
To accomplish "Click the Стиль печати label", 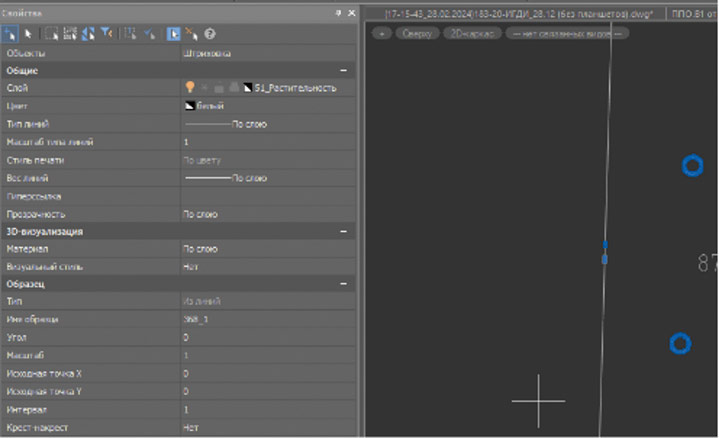I will [x=35, y=161].
